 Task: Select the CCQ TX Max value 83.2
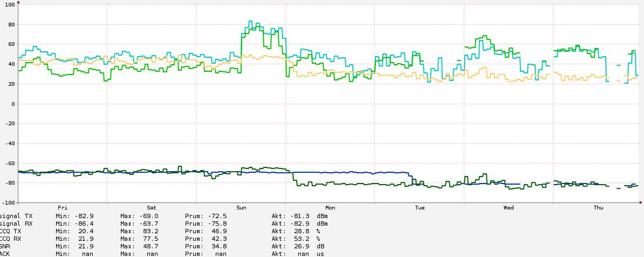pos(151,231)
